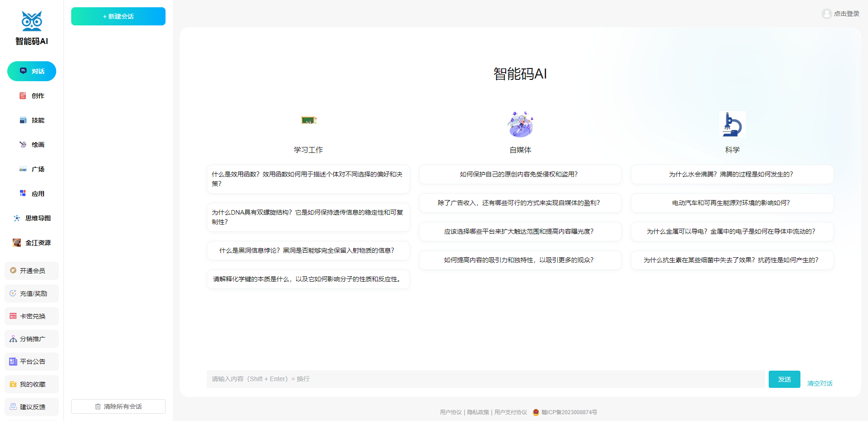The width and height of the screenshot is (868, 421).
Task: View the 平台公告 announcements
Action: pos(31,361)
